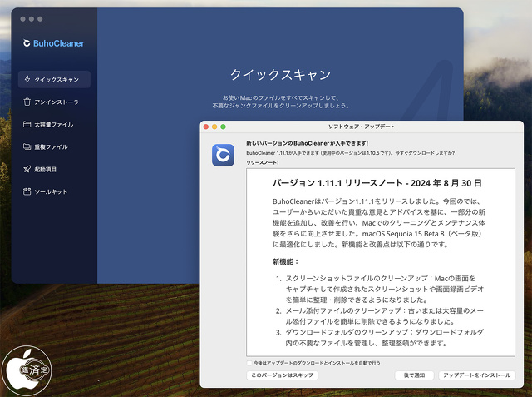Click アップデートをインストール button

coord(476,375)
